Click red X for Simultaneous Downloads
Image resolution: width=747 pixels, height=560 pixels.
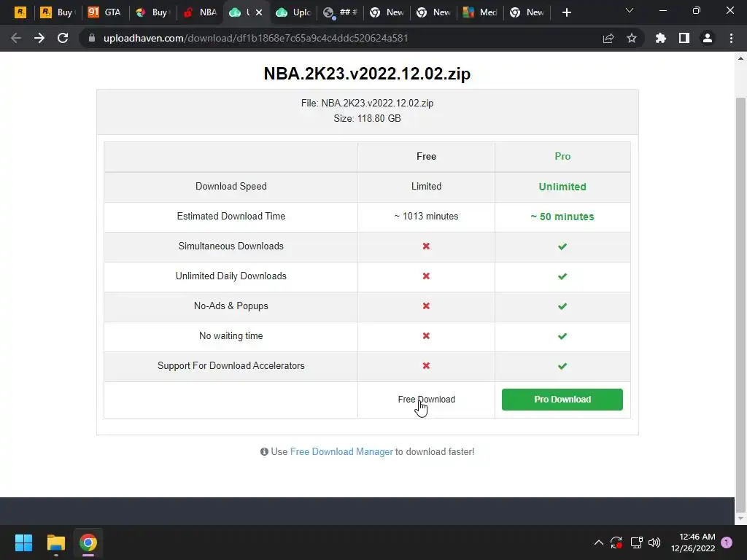point(426,246)
